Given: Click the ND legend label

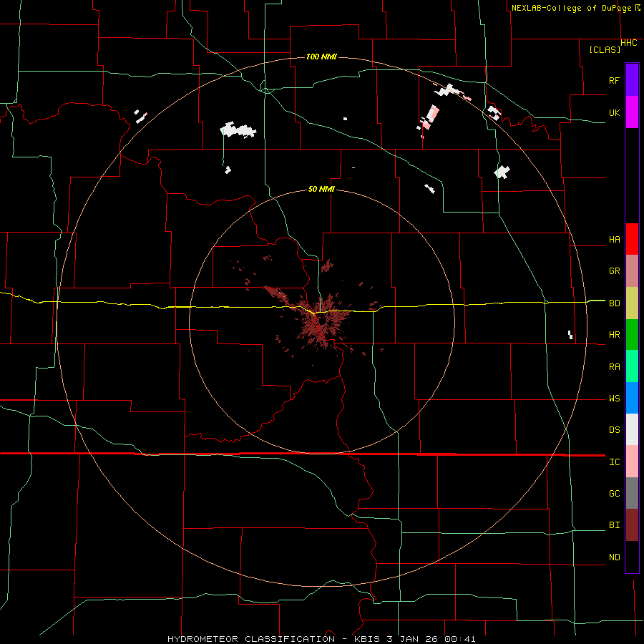Looking at the screenshot, I should coord(614,557).
